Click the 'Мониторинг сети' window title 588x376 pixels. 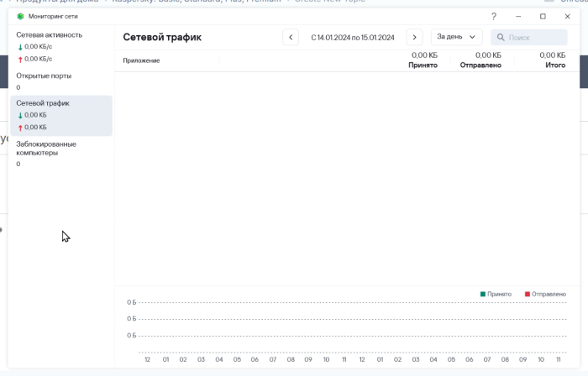(x=53, y=17)
